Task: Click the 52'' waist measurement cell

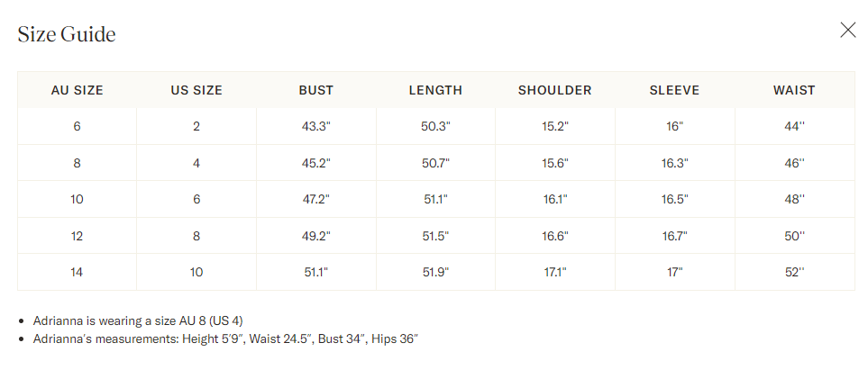Action: 794,272
